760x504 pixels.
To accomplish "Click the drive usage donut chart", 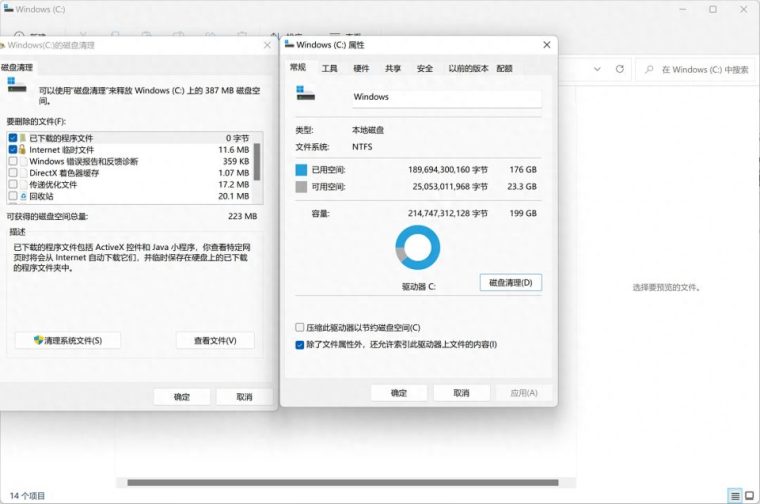I will coord(418,247).
